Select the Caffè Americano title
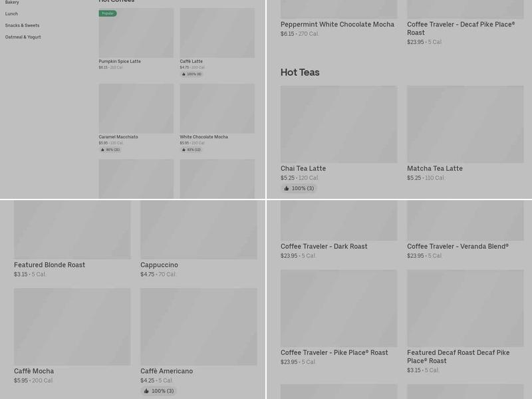532x399 pixels. 167,371
